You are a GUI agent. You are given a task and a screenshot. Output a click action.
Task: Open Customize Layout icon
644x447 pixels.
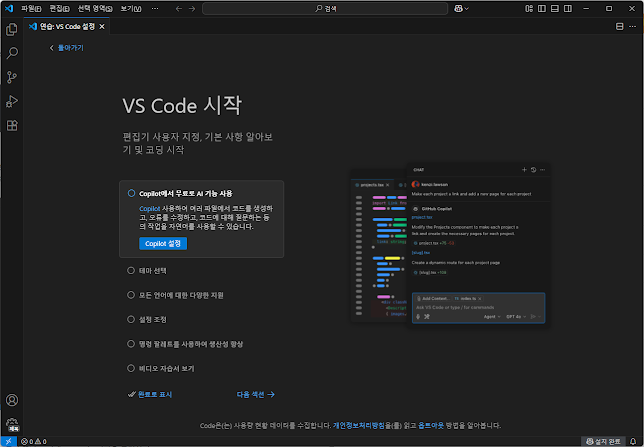pos(529,9)
